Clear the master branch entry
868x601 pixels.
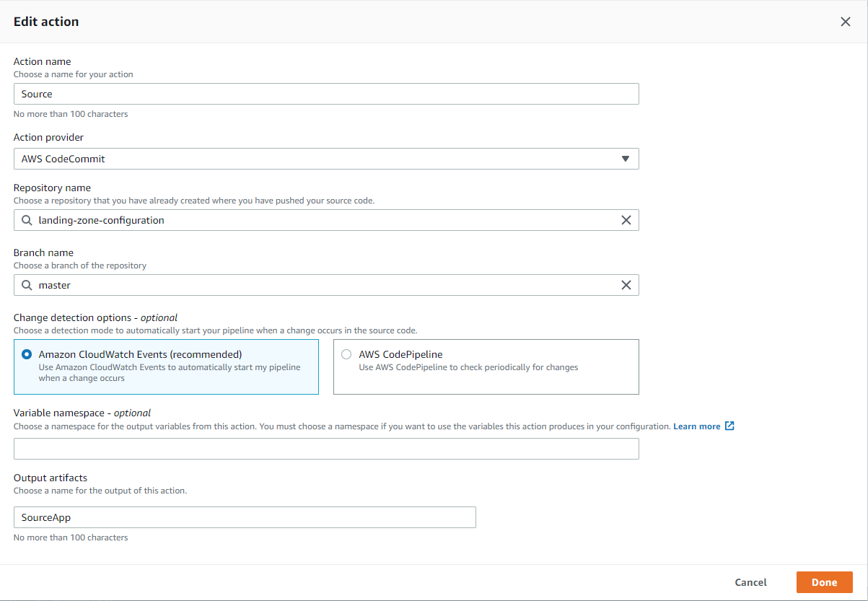tap(626, 285)
